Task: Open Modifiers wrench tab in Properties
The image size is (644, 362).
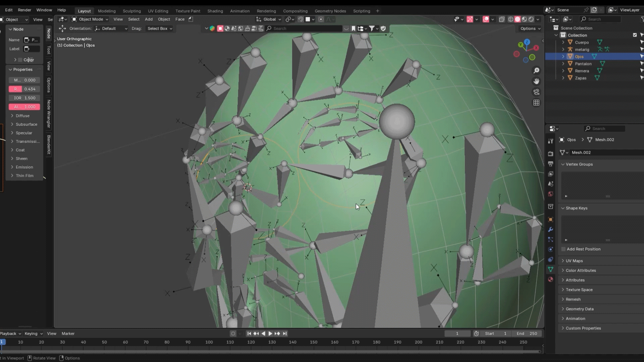Action: point(550,230)
